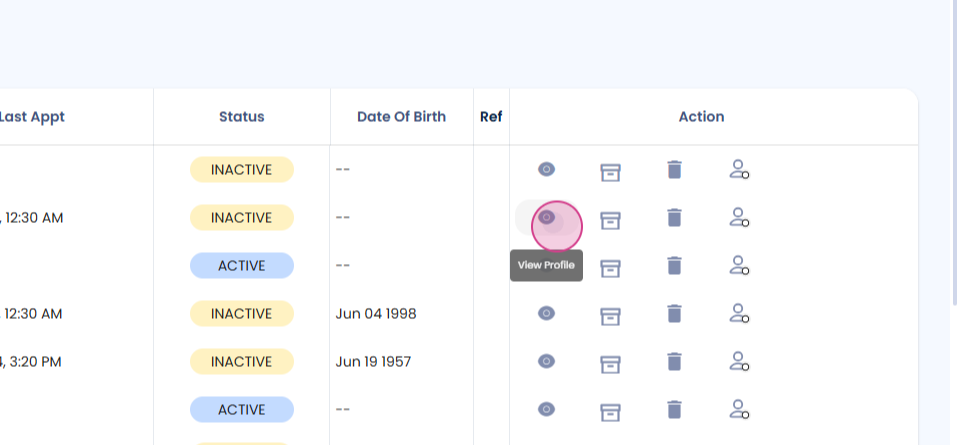Click trash icon in the Jun 04 1998 row
960x445 pixels.
pyautogui.click(x=675, y=314)
